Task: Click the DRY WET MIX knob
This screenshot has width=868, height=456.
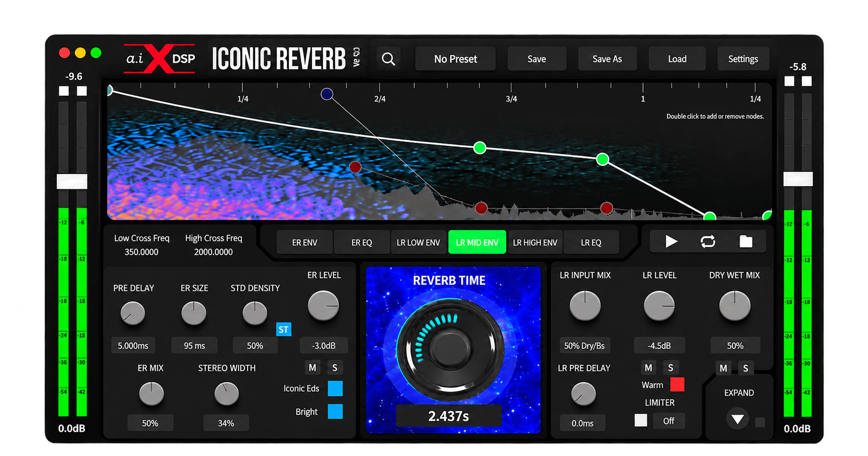Action: click(735, 306)
